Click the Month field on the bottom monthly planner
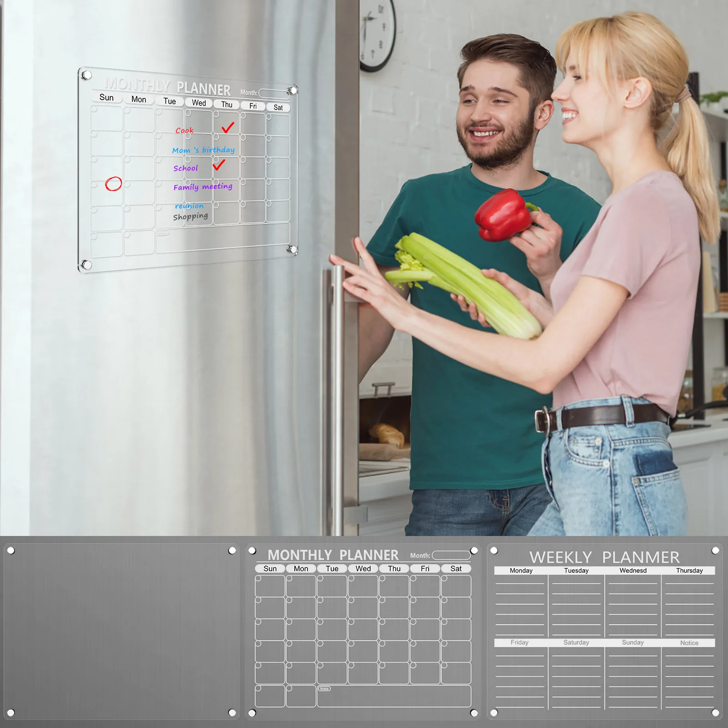This screenshot has height=728, width=728. (451, 555)
